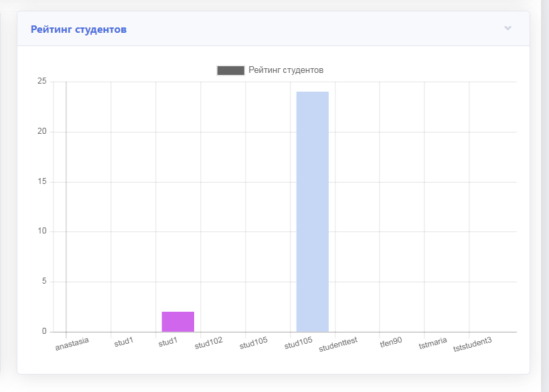Click the tstmaria x-axis label

coord(433,343)
